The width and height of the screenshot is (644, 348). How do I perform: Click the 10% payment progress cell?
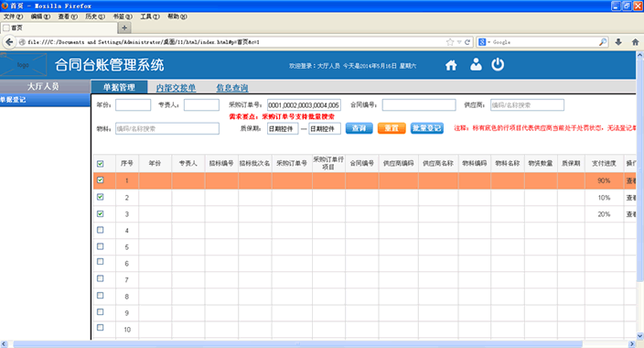tap(604, 198)
